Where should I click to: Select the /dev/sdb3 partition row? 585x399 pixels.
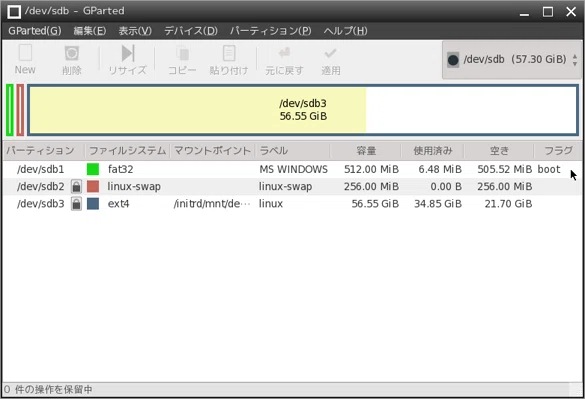point(292,204)
